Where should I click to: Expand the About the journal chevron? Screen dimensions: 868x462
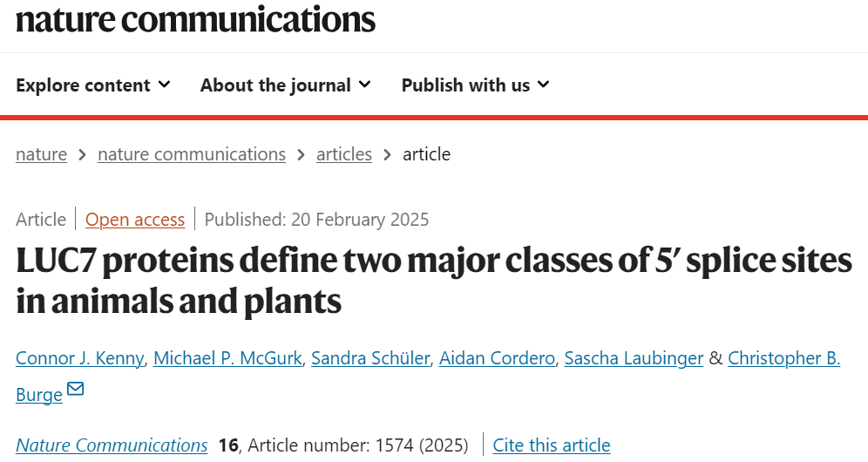[364, 85]
